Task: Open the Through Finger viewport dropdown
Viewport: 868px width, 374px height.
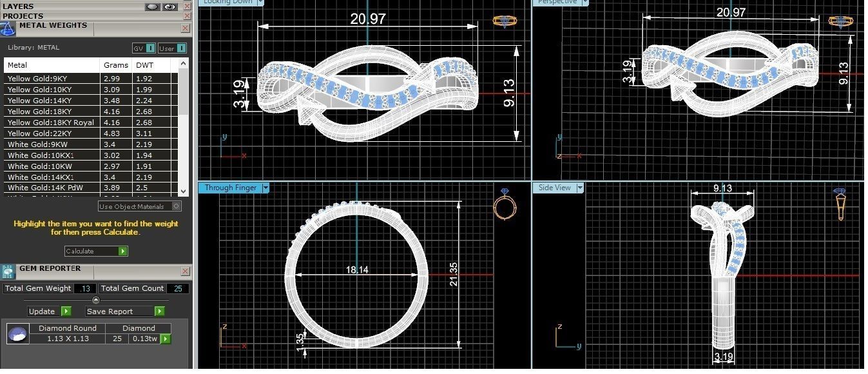Action: (265, 188)
